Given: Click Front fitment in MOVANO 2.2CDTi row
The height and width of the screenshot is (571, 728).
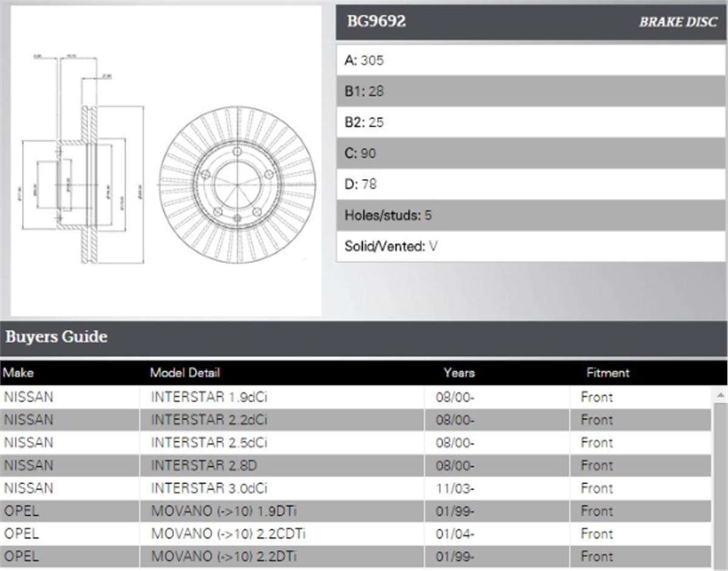Looking at the screenshot, I should 596,534.
